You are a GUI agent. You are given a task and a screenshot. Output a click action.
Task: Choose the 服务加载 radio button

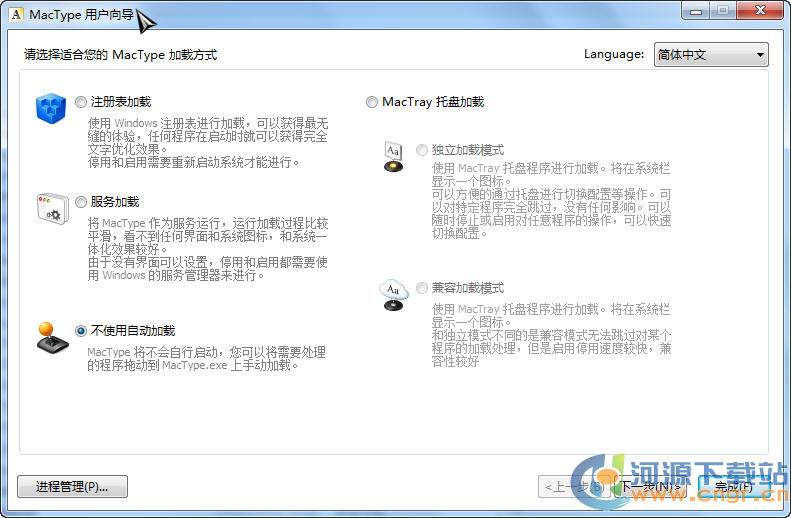(x=81, y=201)
